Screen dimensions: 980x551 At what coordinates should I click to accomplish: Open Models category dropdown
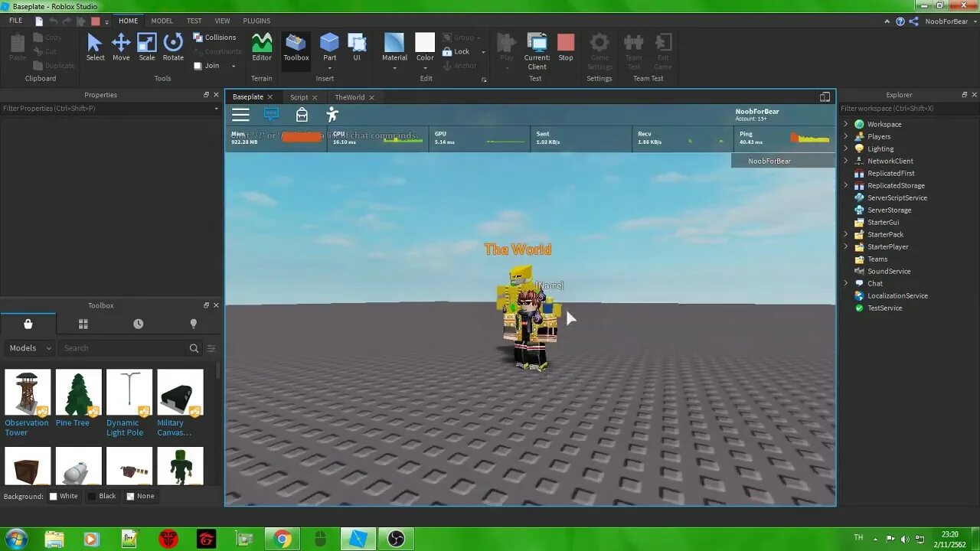29,347
